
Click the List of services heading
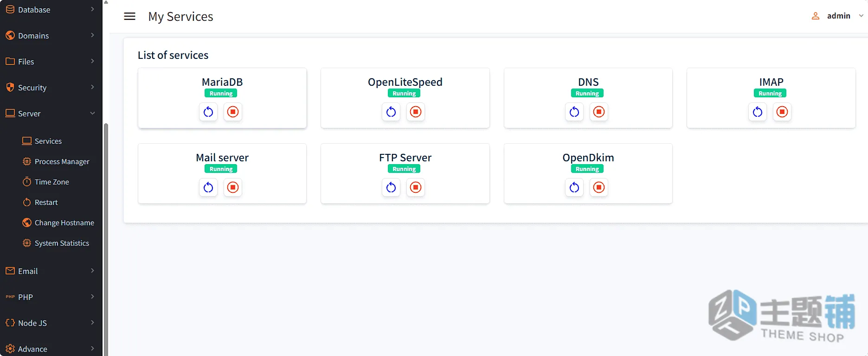coord(173,55)
